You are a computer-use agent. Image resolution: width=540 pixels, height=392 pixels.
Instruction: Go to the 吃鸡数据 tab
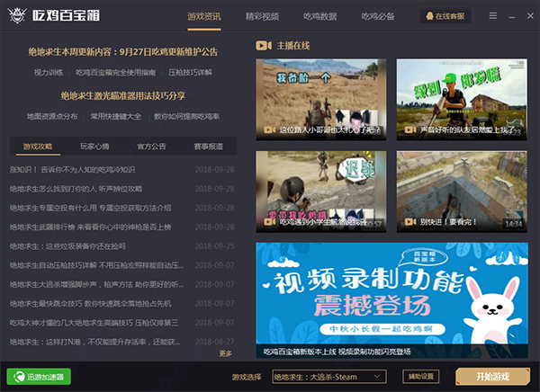pyautogui.click(x=319, y=16)
